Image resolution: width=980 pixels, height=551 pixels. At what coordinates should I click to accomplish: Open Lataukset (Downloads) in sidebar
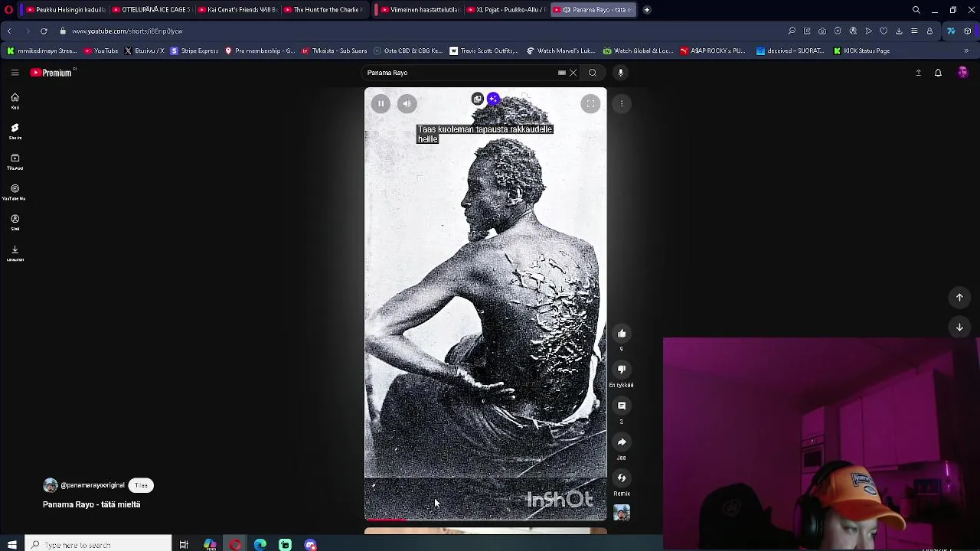coord(15,253)
